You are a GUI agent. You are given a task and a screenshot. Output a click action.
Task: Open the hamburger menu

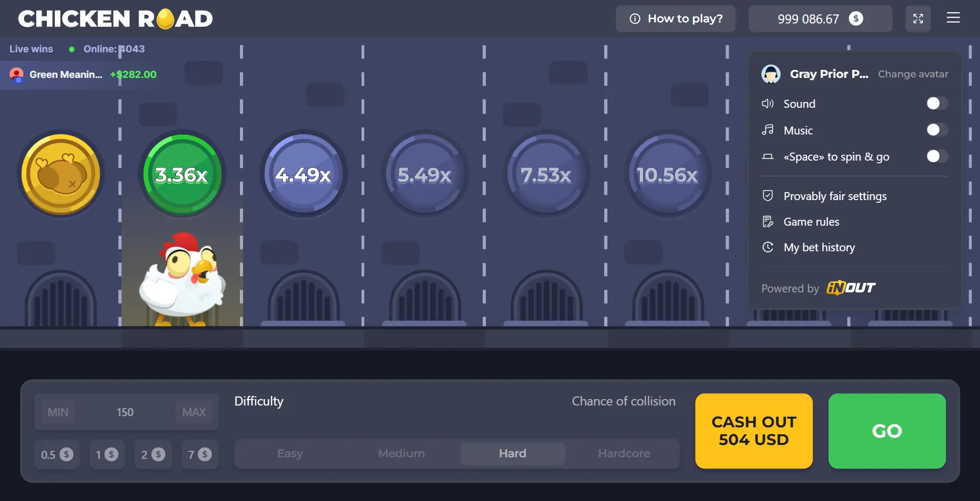coord(953,18)
